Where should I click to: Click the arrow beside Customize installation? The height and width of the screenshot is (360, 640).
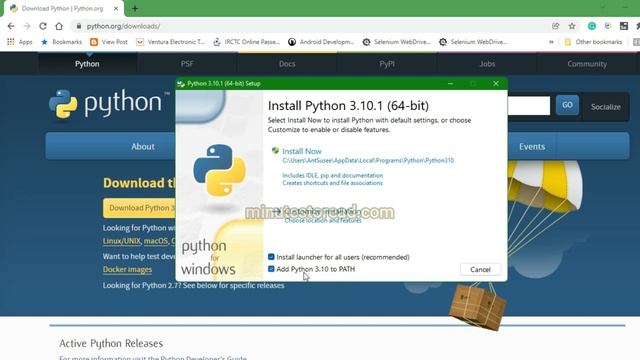277,211
